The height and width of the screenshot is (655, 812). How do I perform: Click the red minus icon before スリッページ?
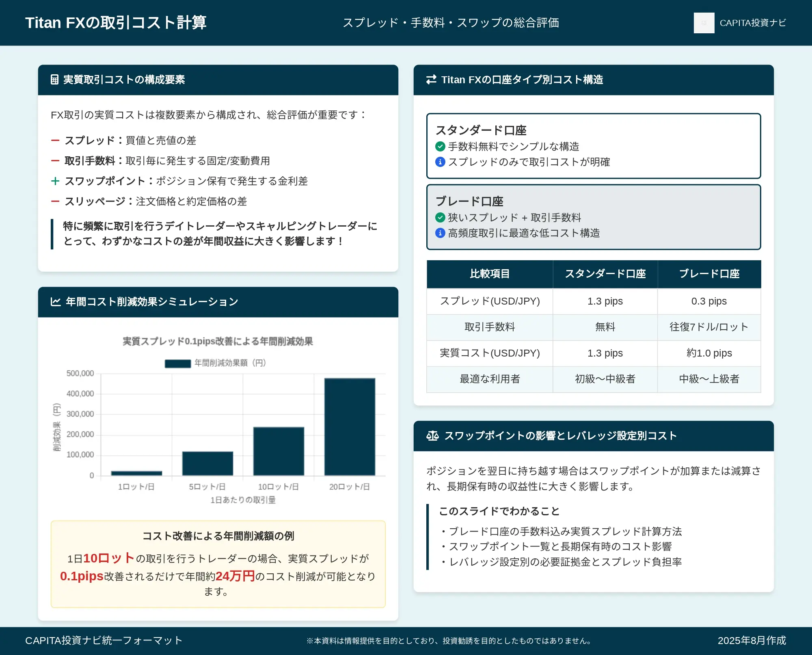click(x=55, y=201)
